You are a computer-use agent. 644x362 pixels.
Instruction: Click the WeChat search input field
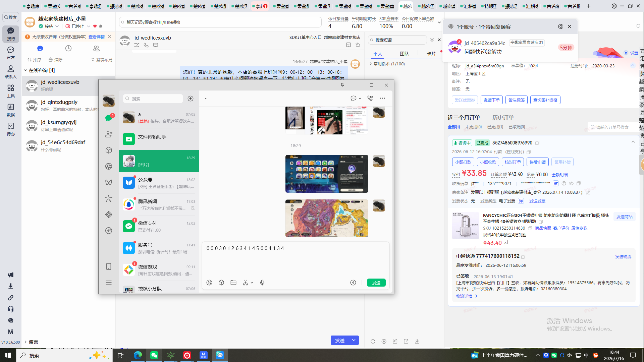153,99
